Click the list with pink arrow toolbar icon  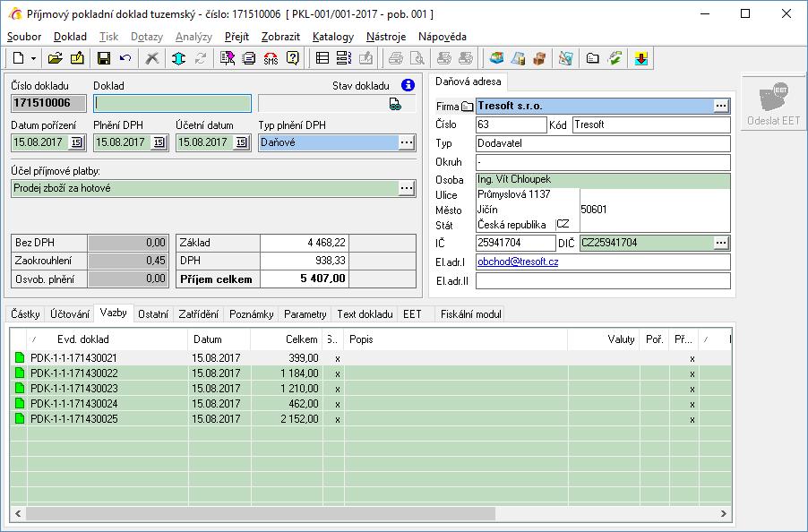click(228, 58)
